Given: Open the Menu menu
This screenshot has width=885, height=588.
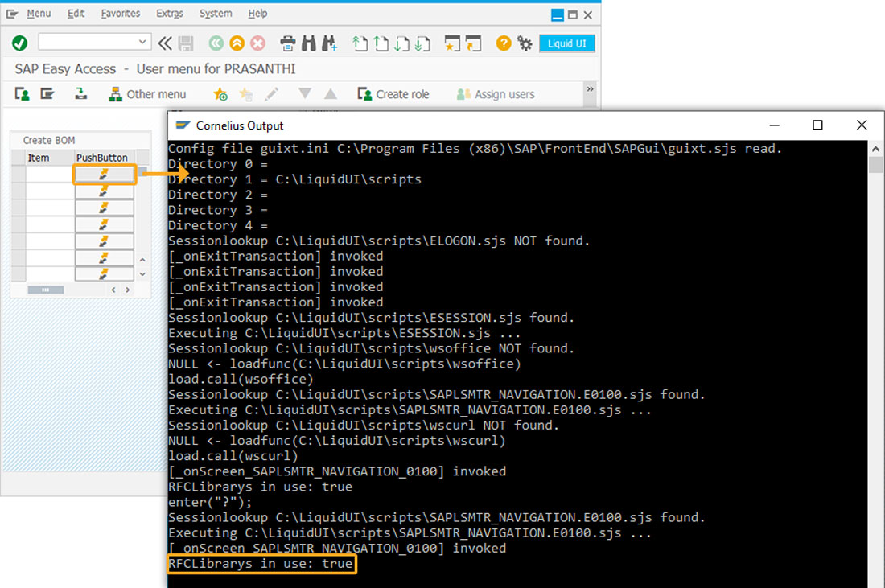Looking at the screenshot, I should pos(39,14).
